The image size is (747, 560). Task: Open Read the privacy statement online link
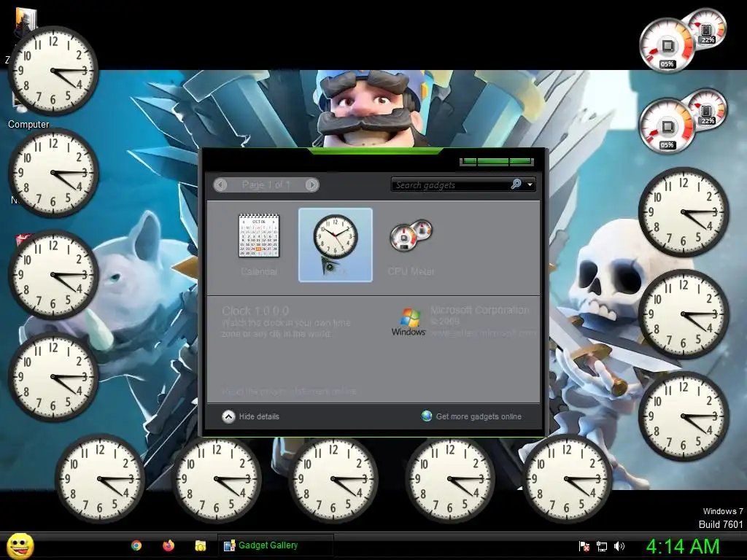289,392
